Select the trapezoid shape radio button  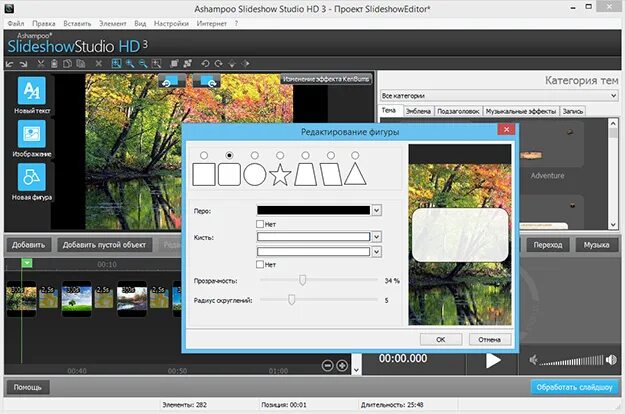pyautogui.click(x=305, y=155)
